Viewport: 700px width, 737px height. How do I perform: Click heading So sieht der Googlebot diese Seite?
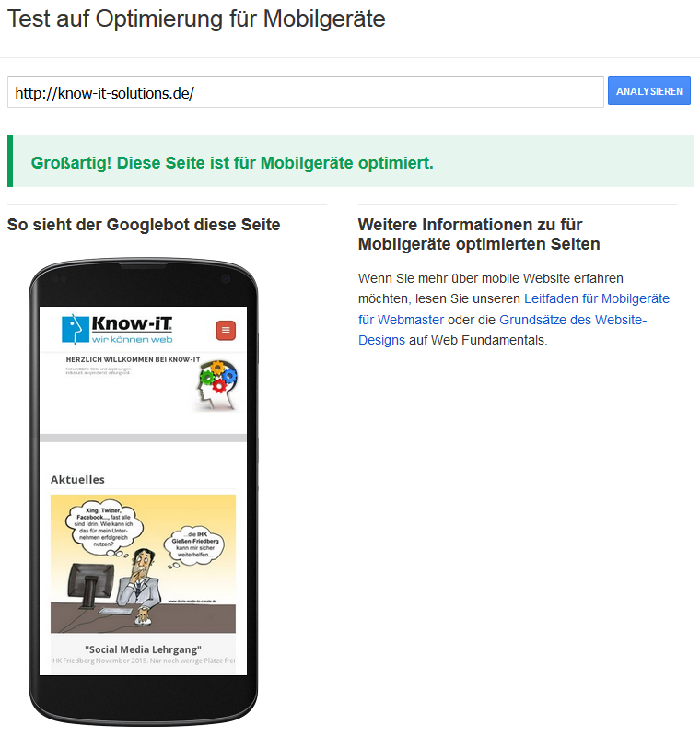click(x=144, y=225)
